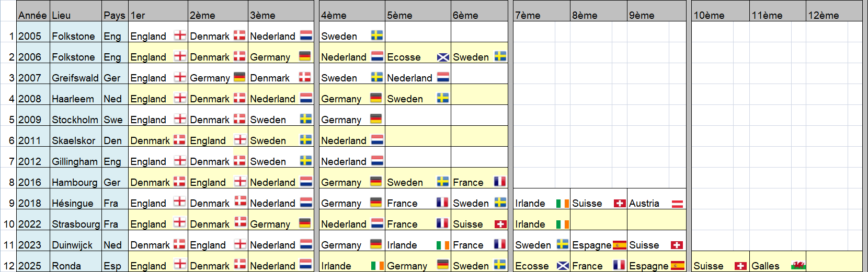Select the 12ème column header cell
This screenshot has width=868, height=272.
834,11
